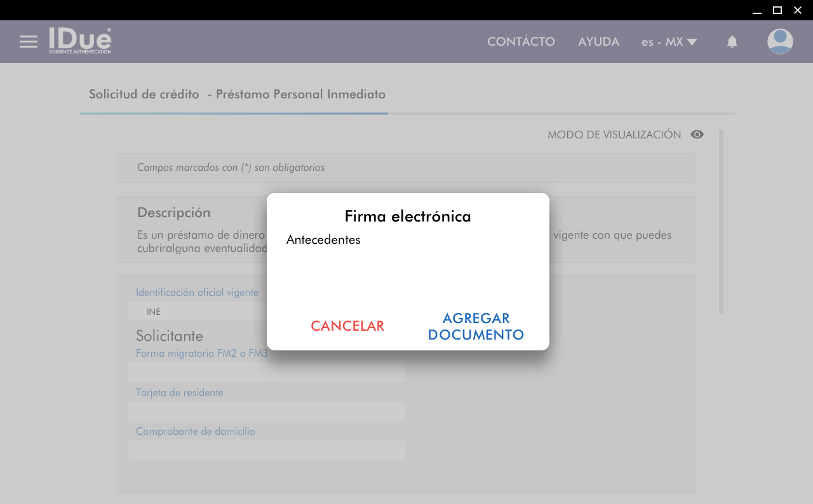Click the form's vertical scrollbar
The height and width of the screenshot is (504, 813).
pyautogui.click(x=721, y=222)
